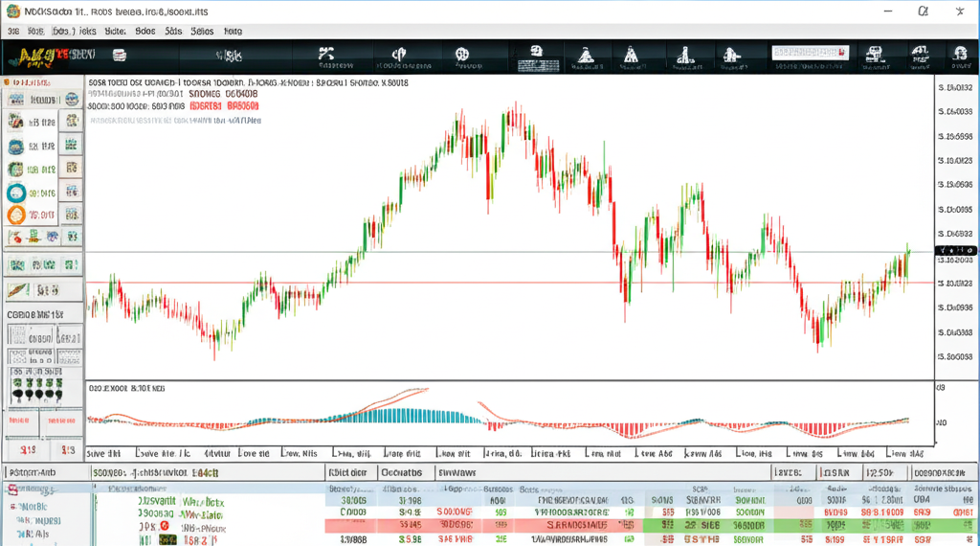This screenshot has width=980, height=546.
Task: Select the last black dot in sidebar row
Action: pyautogui.click(x=58, y=394)
